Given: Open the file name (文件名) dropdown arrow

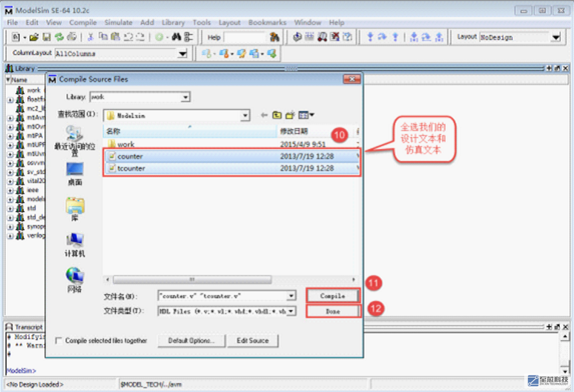Looking at the screenshot, I should coord(291,296).
